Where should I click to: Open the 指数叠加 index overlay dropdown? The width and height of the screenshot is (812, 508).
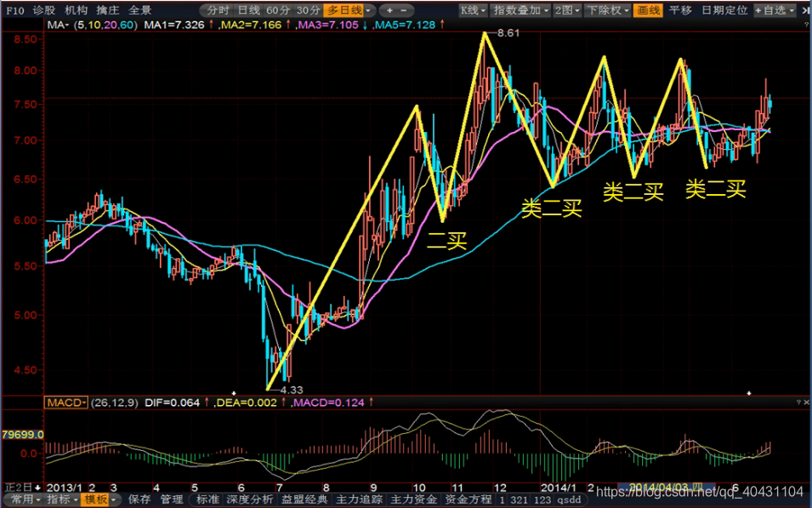(520, 10)
